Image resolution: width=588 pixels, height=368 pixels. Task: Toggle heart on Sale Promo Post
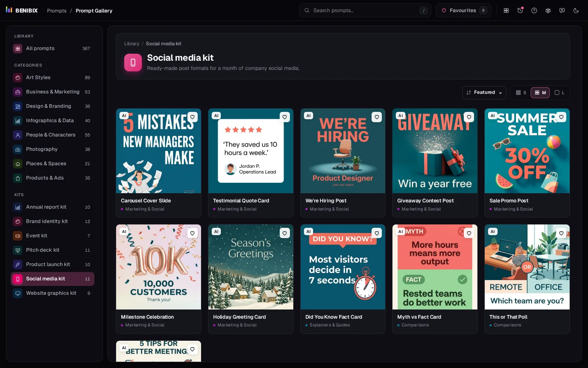(x=561, y=117)
